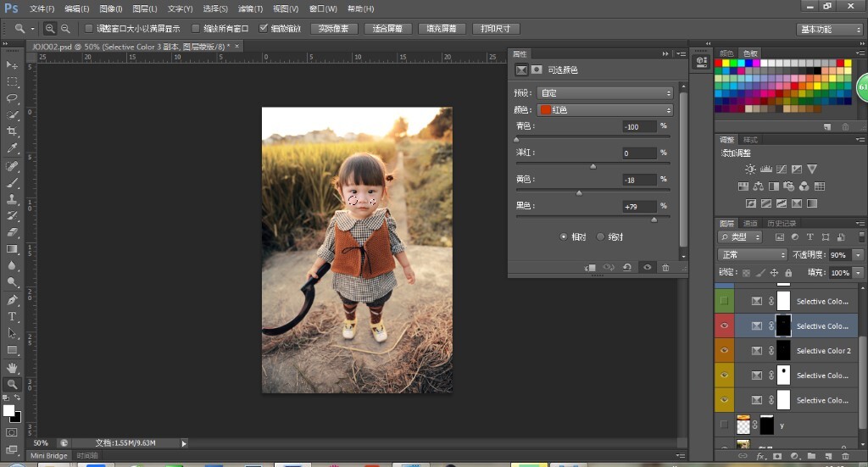This screenshot has width=868, height=467.
Task: Enable 缩放所有窗口 checkbox
Action: [196, 28]
